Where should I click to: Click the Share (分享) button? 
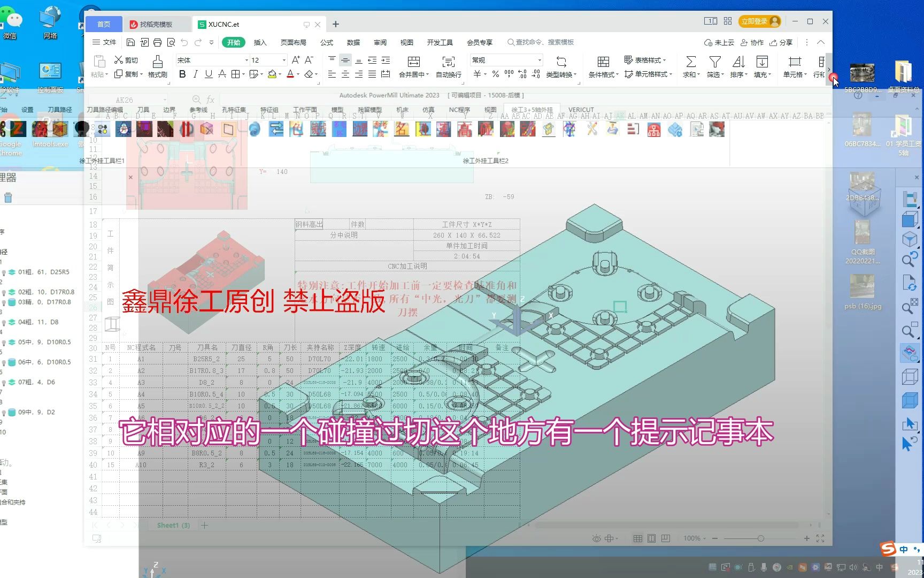[781, 42]
